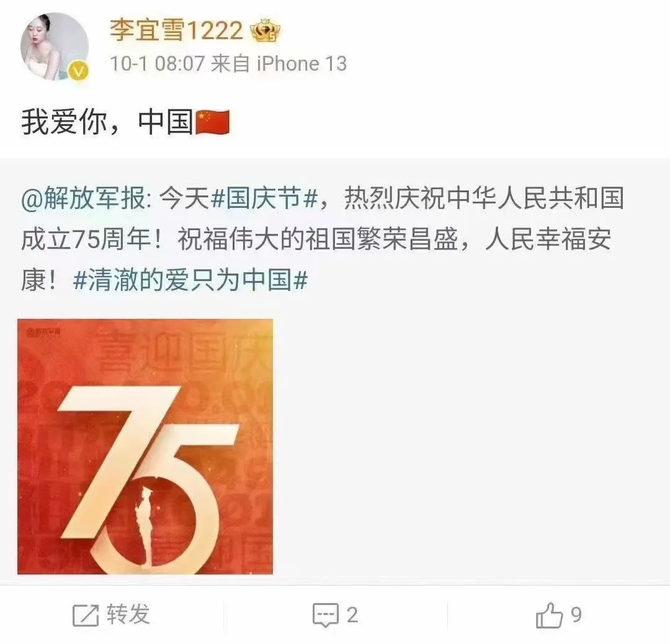Tap the yellow verified V badge
Image resolution: width=670 pixels, height=644 pixels.
coord(79,71)
